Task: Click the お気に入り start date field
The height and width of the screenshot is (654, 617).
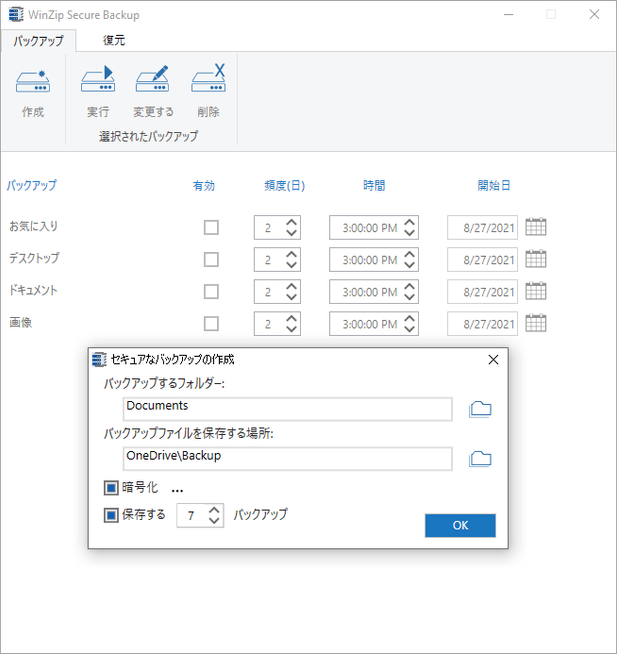Action: (482, 228)
